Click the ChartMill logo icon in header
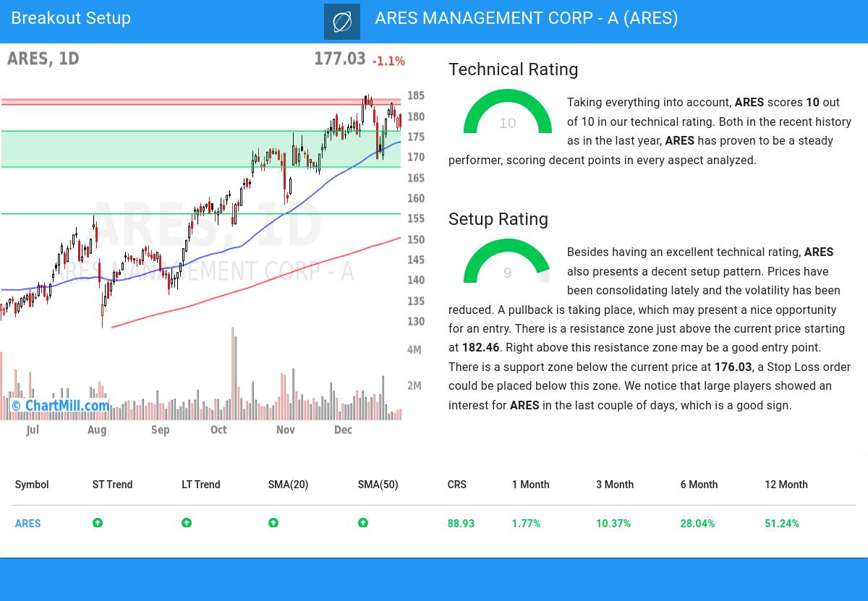The height and width of the screenshot is (601, 868). (342, 22)
